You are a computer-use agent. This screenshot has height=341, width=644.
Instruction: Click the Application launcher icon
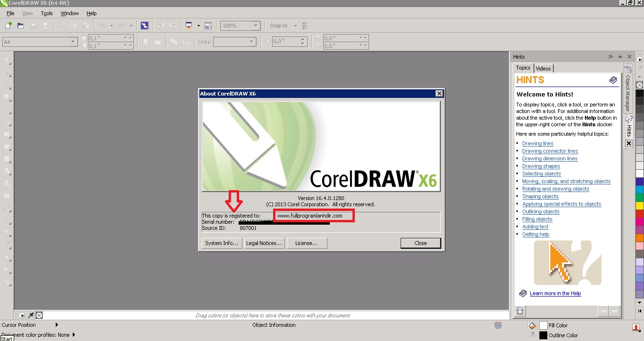click(189, 26)
